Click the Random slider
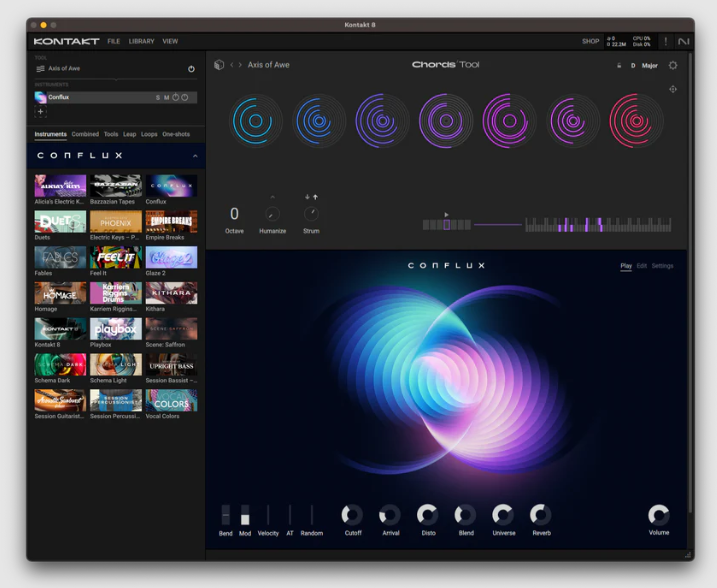This screenshot has height=588, width=717. 311,515
